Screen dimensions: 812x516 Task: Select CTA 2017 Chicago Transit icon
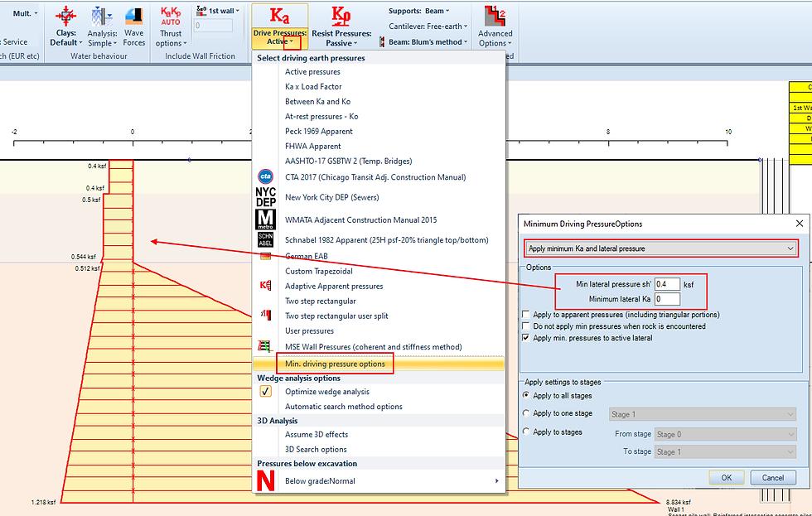(x=265, y=177)
